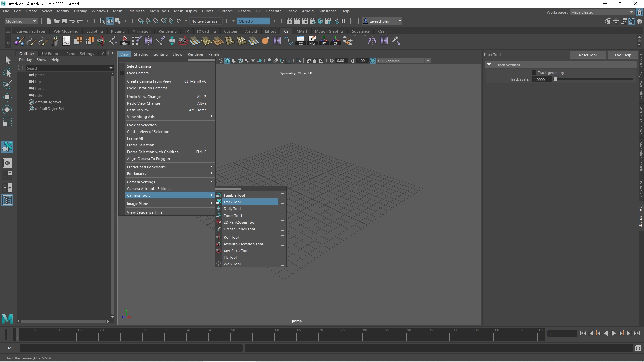The height and width of the screenshot is (362, 644).
Task: Switch to the XGen shelf tab
Action: click(382, 31)
